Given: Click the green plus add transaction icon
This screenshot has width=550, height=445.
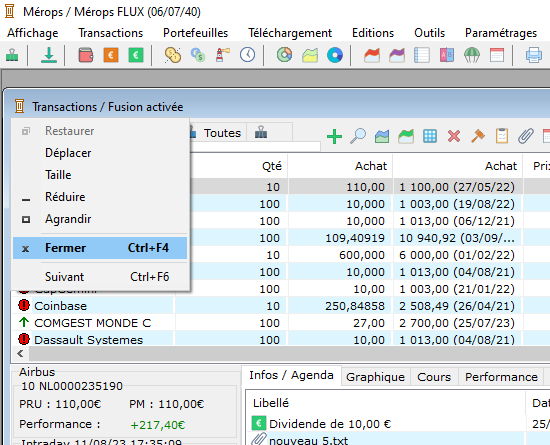Looking at the screenshot, I should click(x=334, y=136).
